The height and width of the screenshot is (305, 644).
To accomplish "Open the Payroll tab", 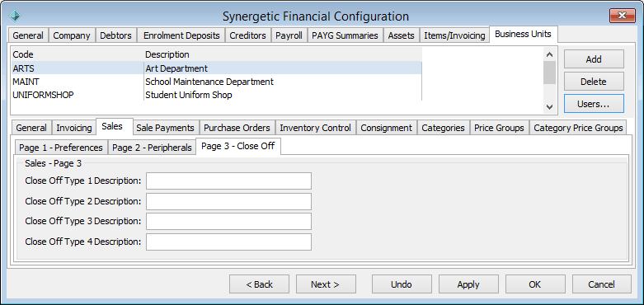I will 289,35.
